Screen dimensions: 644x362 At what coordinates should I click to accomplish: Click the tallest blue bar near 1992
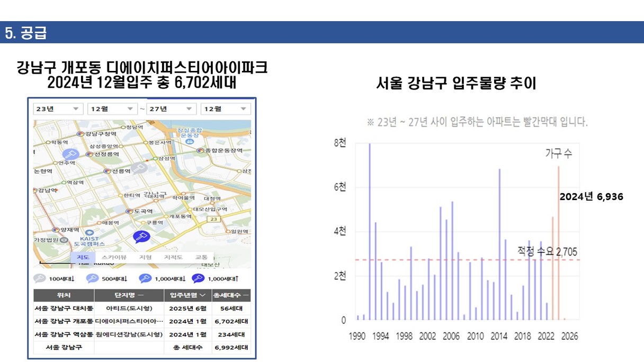(x=370, y=232)
